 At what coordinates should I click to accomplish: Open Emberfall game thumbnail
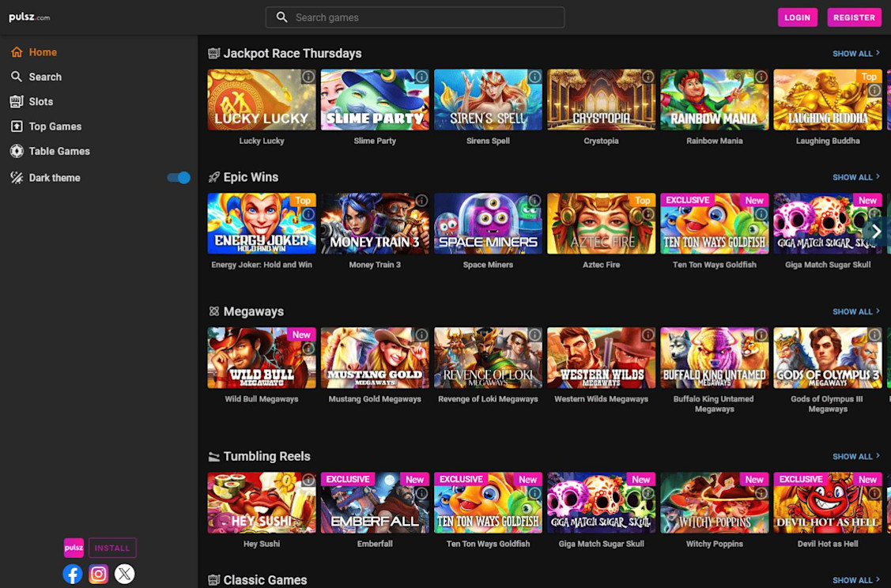(x=375, y=503)
